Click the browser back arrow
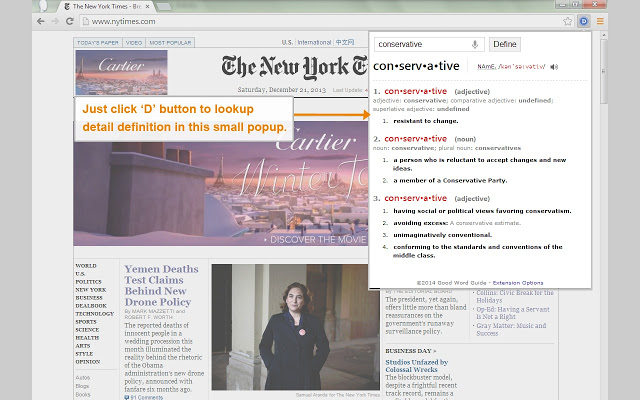 pyautogui.click(x=40, y=21)
